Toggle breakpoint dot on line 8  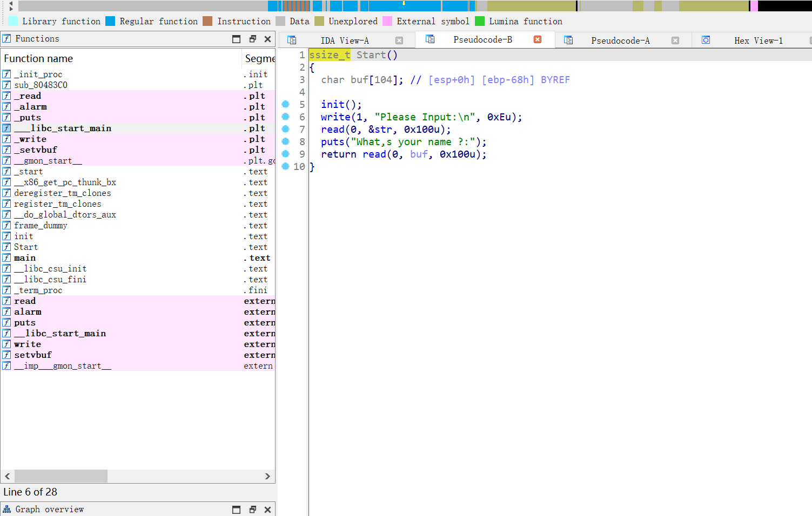click(286, 141)
